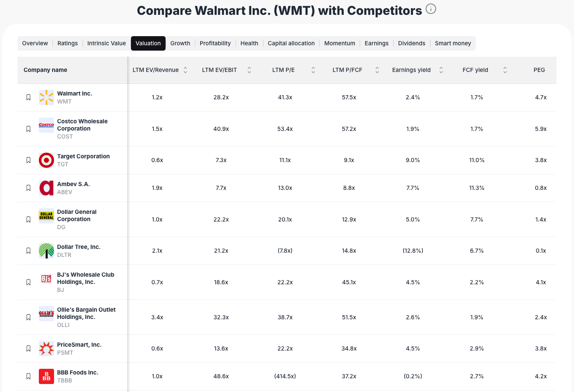
Task: Click the Walmart logo icon
Action: coord(46,97)
